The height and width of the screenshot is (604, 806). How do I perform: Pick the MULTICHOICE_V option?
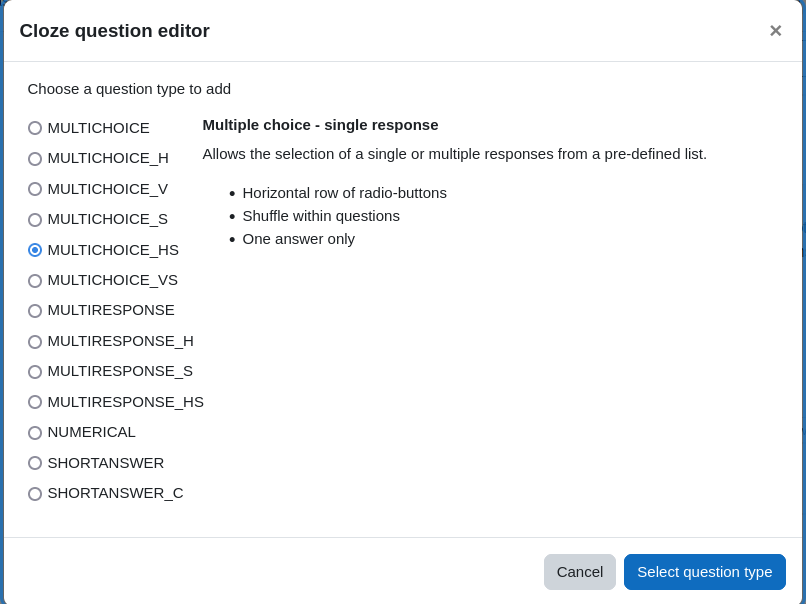coord(35,189)
